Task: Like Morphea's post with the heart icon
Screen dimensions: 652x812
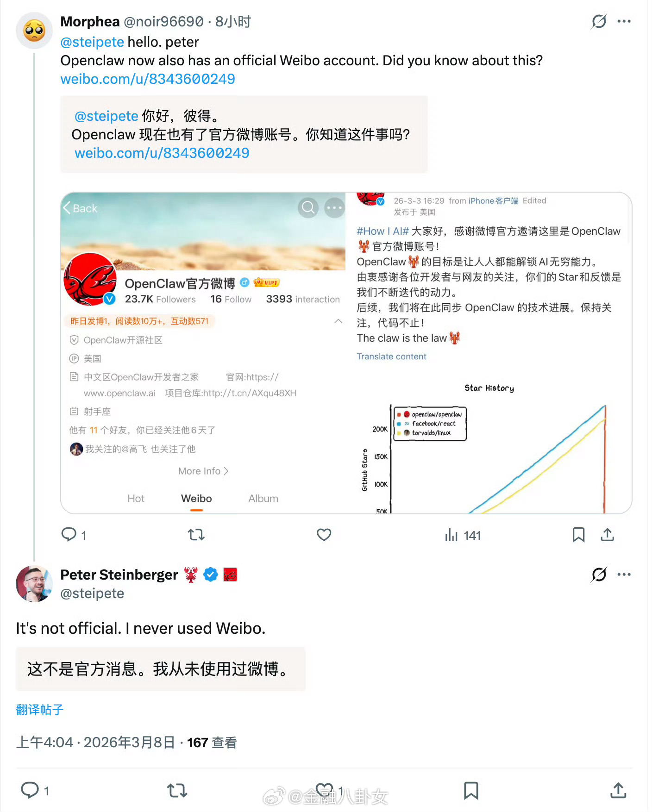Action: [324, 535]
